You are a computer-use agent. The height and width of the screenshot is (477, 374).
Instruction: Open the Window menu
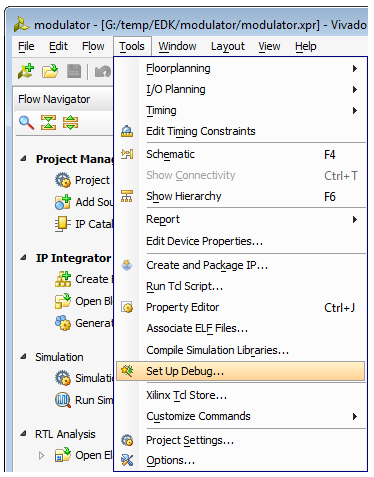coord(177,46)
